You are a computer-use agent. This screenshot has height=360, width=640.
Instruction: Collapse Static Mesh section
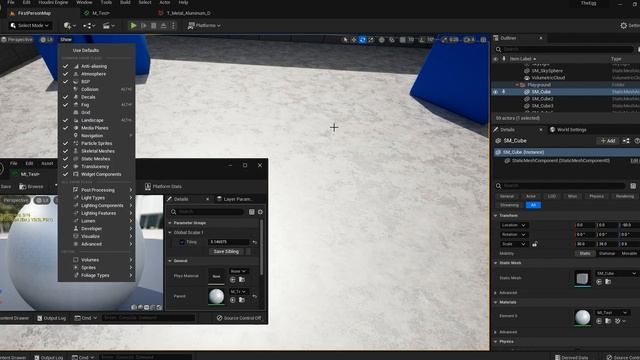(496, 263)
